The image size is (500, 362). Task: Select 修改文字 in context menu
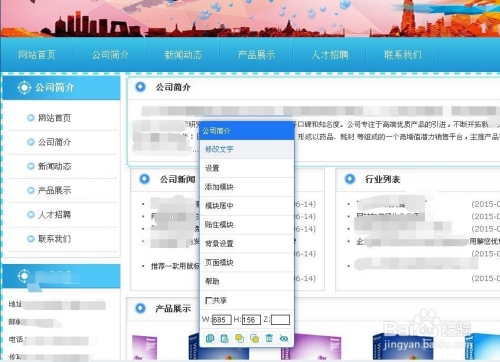point(247,149)
